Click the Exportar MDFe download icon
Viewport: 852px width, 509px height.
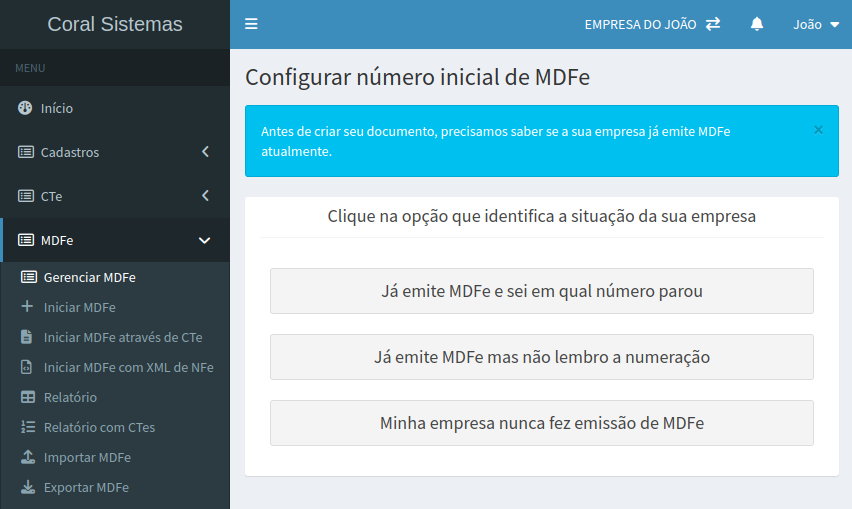pyautogui.click(x=27, y=487)
